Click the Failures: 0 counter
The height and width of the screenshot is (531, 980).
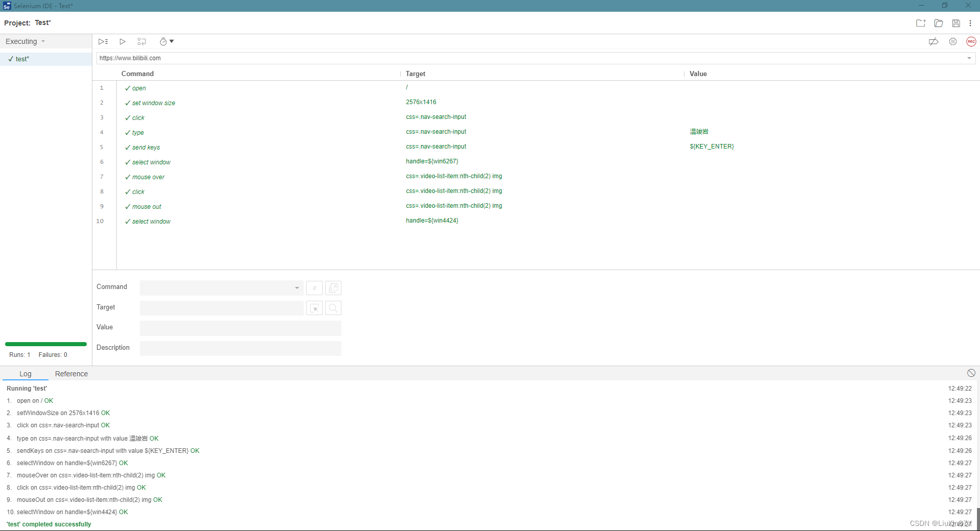click(53, 355)
